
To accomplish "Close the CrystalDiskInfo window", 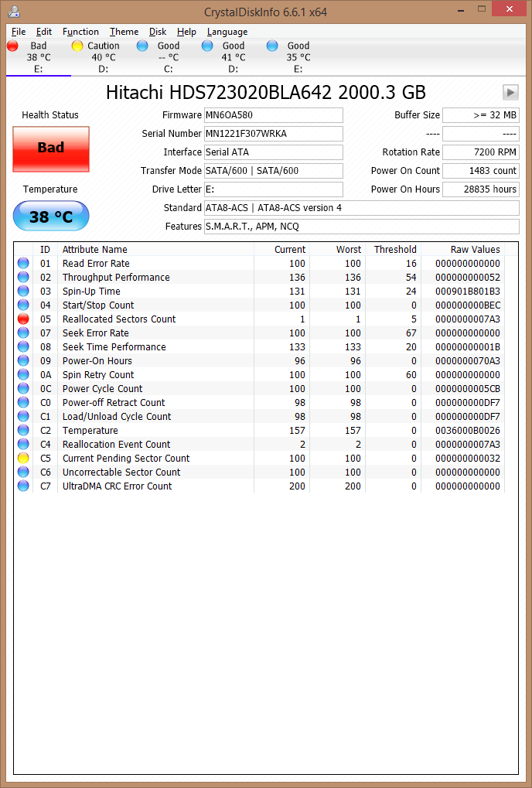I will (510, 9).
